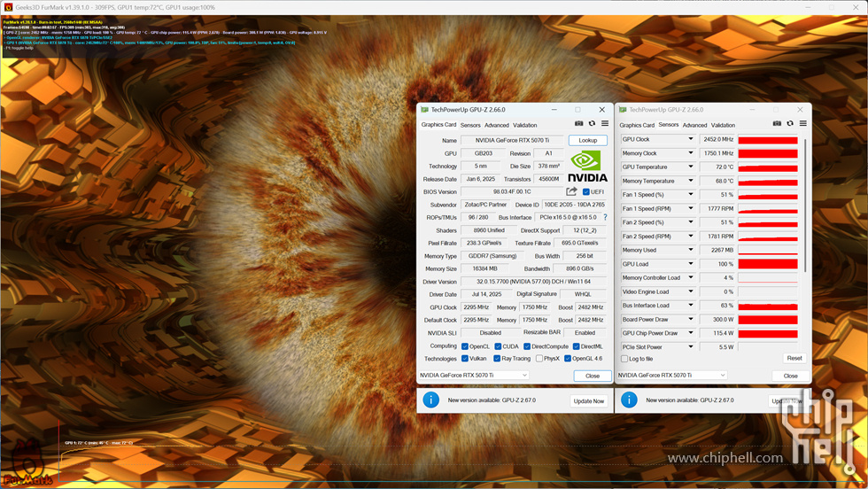The height and width of the screenshot is (489, 868).
Task: Toggle the OpenGL 4.6 checkbox
Action: point(568,358)
